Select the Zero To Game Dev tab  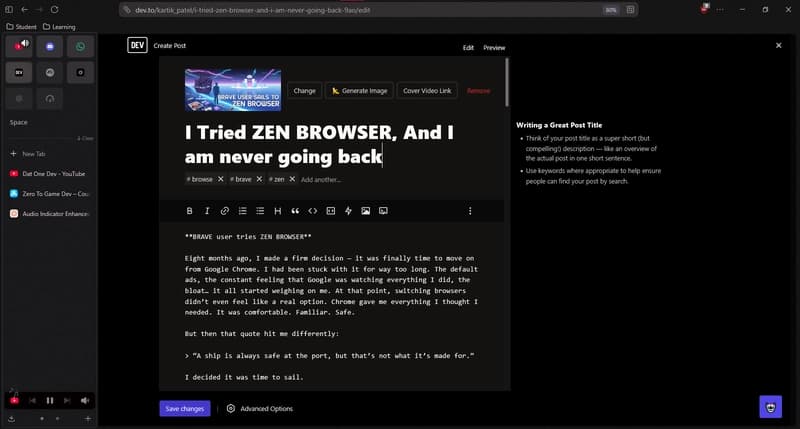pos(49,194)
